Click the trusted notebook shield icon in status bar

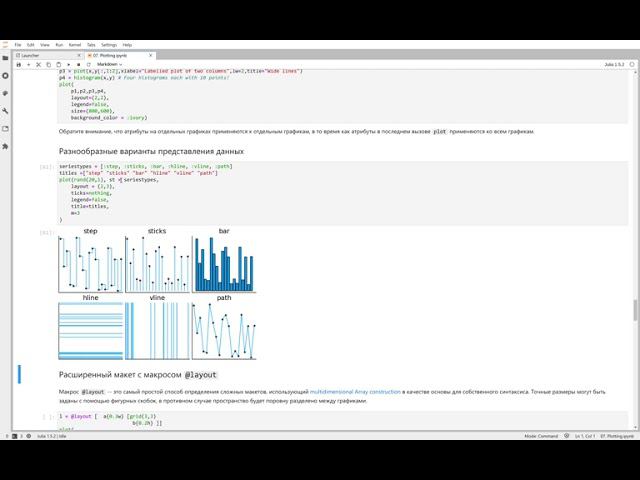(567, 436)
